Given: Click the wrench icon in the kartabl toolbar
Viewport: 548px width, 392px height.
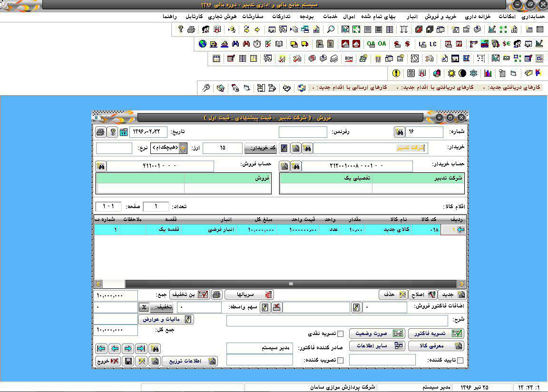Looking at the screenshot, I should 206,88.
